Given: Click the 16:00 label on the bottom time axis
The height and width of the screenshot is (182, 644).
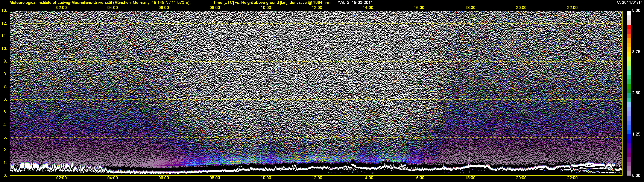Looking at the screenshot, I should (x=419, y=178).
